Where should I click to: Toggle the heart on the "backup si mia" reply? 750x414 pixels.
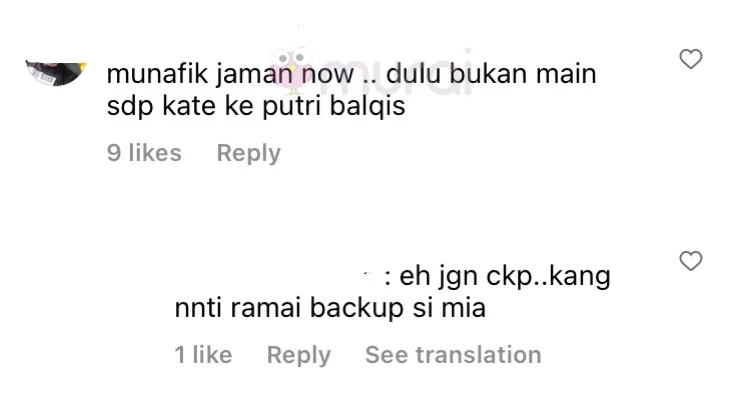point(691,261)
